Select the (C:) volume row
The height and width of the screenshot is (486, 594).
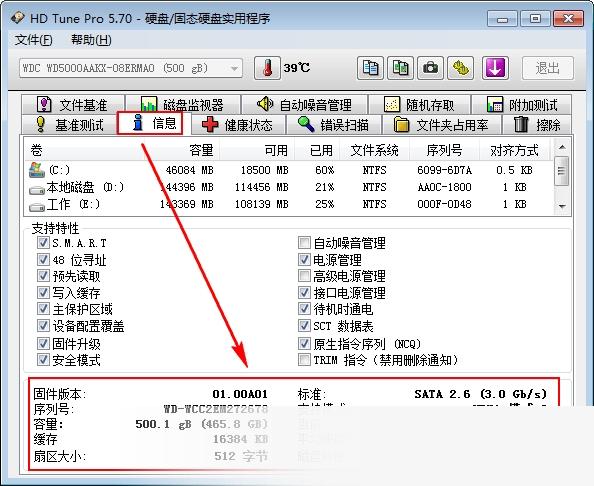click(288, 170)
